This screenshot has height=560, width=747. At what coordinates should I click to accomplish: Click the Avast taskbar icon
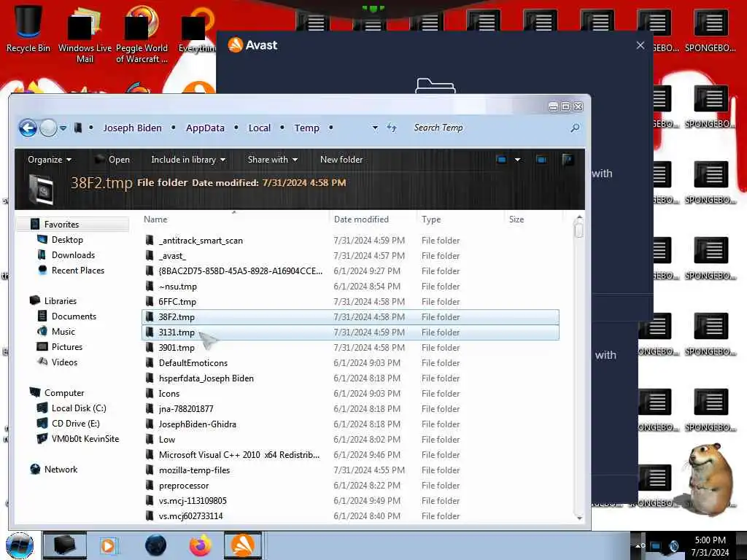click(243, 545)
